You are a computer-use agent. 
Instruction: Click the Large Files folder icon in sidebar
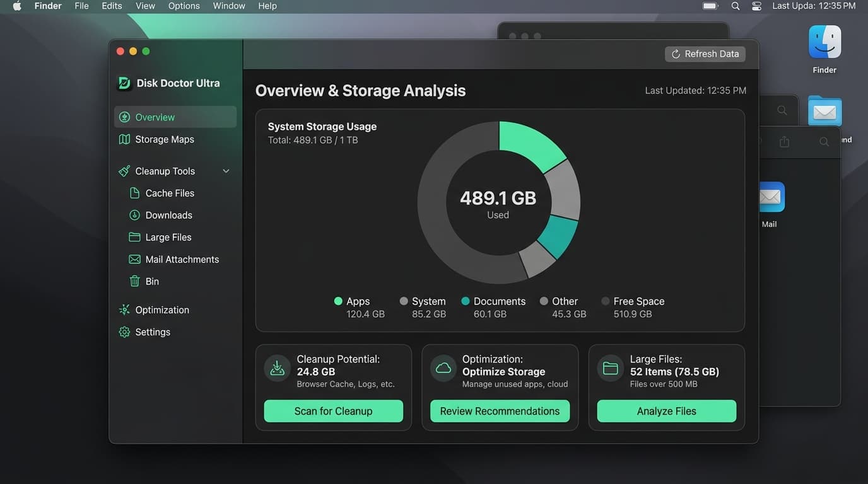134,237
